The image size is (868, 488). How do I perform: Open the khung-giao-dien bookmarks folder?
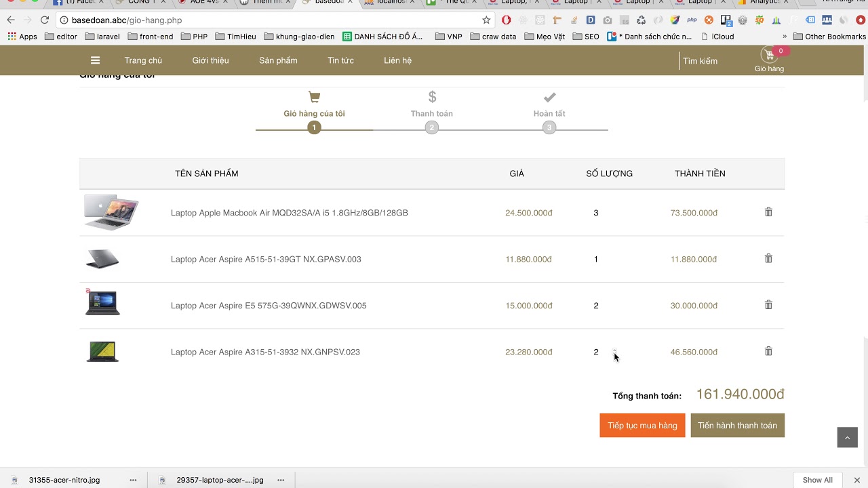click(299, 37)
